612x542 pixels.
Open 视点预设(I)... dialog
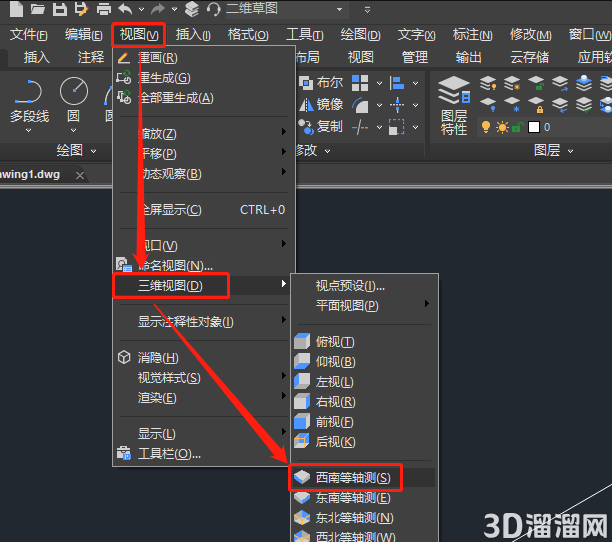coord(364,286)
